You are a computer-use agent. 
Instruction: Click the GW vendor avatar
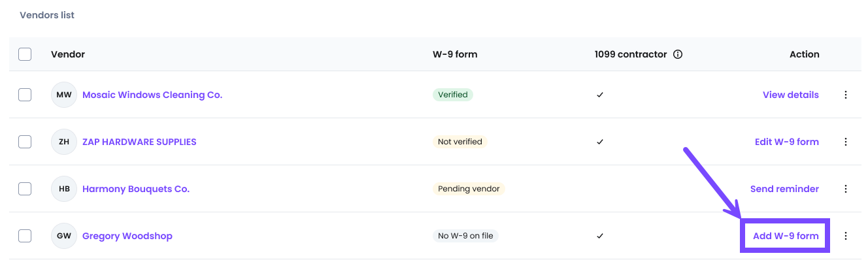(x=64, y=236)
